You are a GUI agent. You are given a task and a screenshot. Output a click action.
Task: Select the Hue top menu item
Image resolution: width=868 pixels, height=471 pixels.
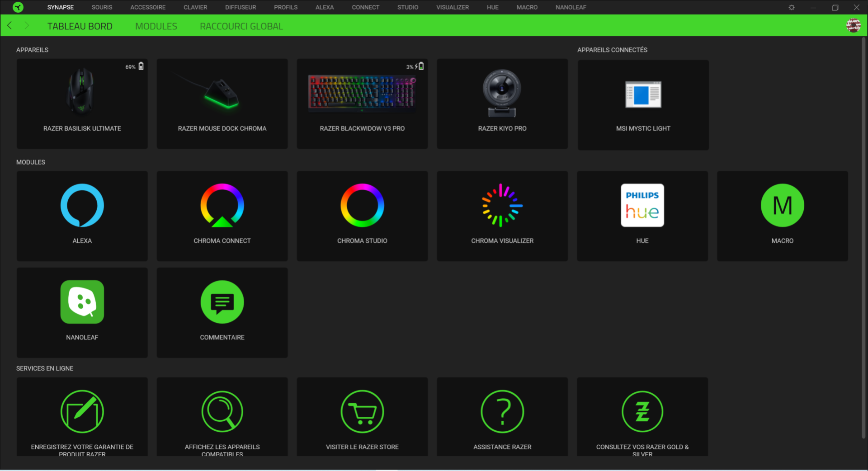tap(493, 7)
